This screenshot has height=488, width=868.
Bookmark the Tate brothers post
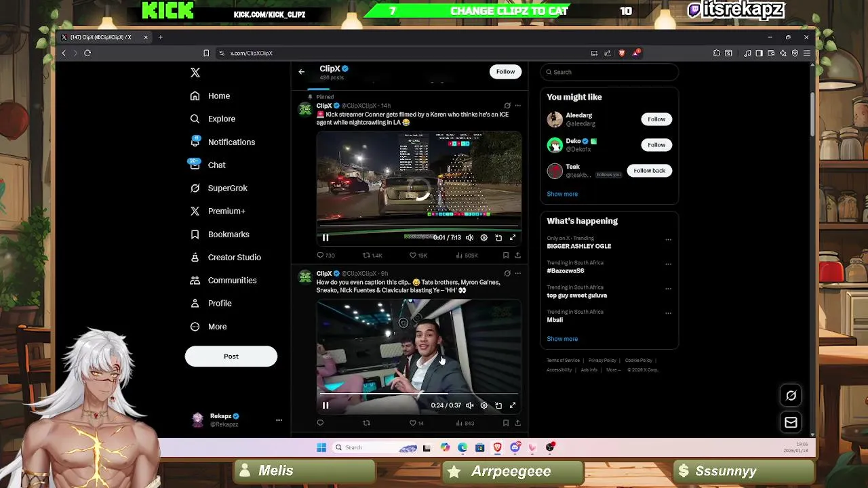click(x=506, y=423)
